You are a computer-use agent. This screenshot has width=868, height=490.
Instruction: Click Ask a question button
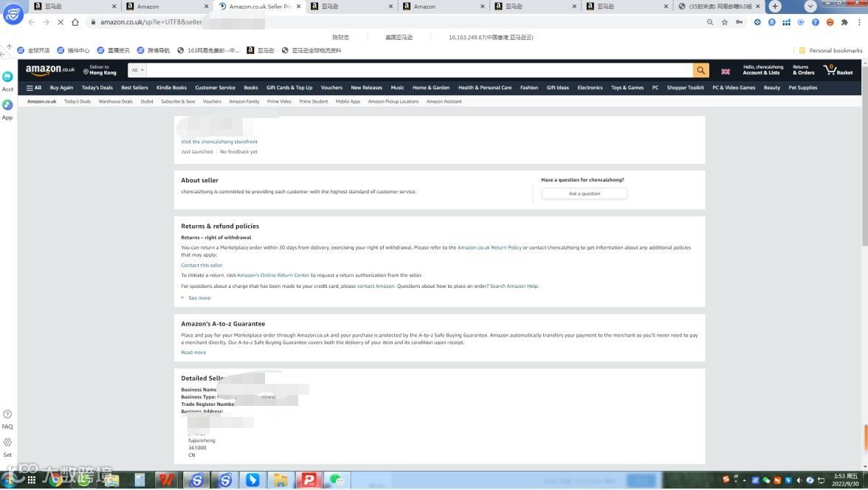pyautogui.click(x=584, y=194)
